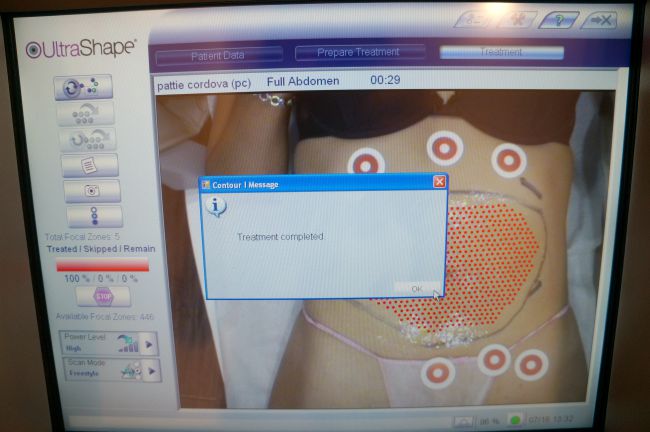Click the camera snapshot button

pos(92,191)
